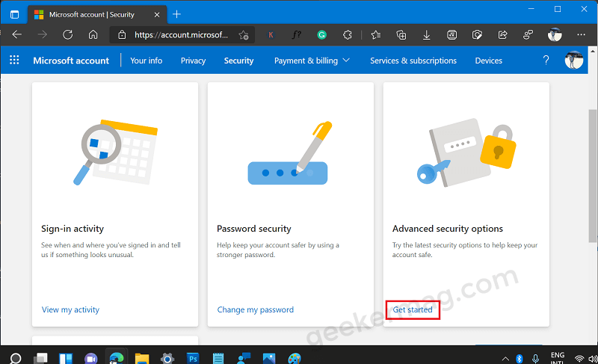This screenshot has width=598, height=364.
Task: Add this page to favorites star
Action: pos(244,35)
